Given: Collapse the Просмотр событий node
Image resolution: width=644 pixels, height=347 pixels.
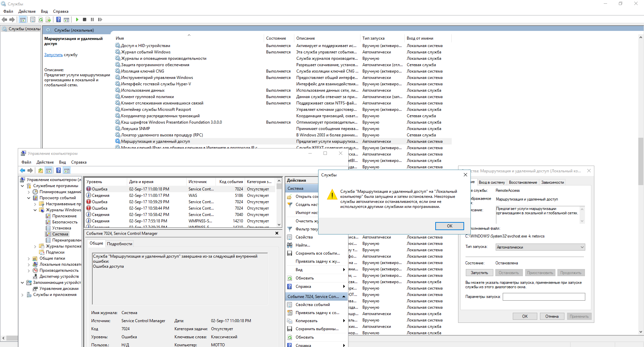Looking at the screenshot, I should (x=29, y=198).
